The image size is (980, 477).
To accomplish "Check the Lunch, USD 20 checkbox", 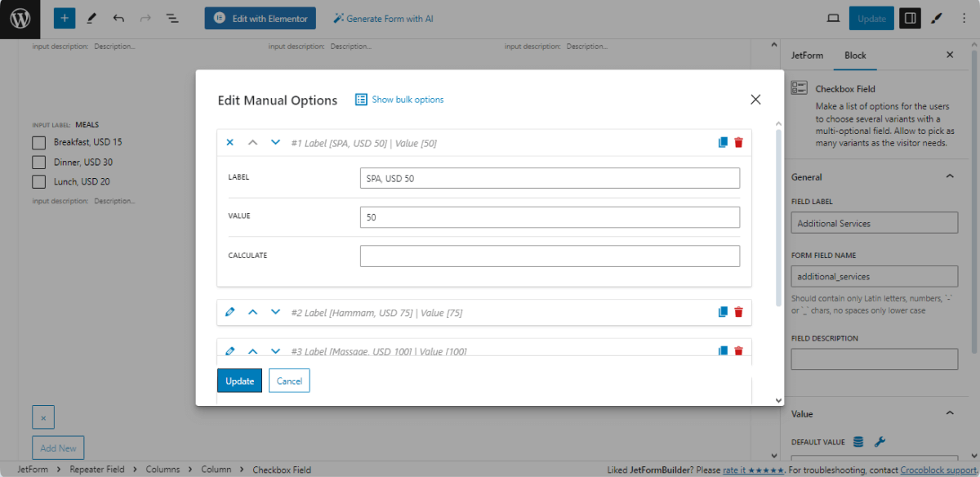I will (38, 181).
